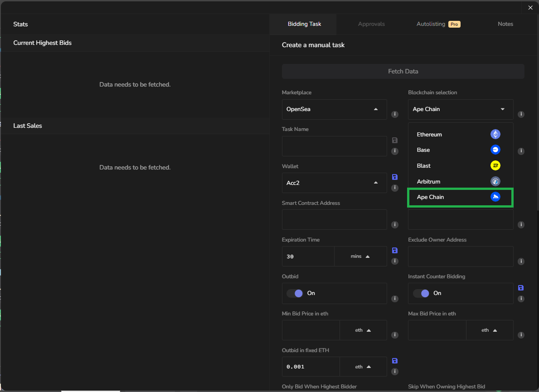Select Arbitrum from the blockchain list
539x392 pixels.
(460, 181)
